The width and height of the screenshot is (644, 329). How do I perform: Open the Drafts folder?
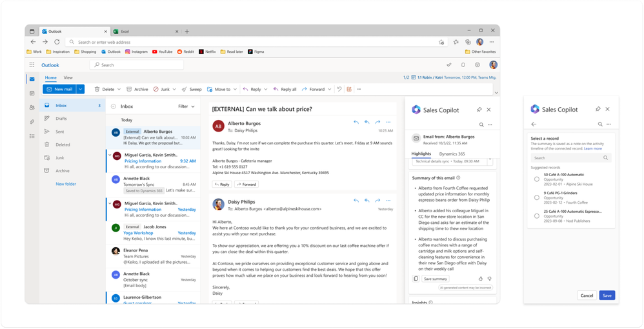tap(72, 119)
